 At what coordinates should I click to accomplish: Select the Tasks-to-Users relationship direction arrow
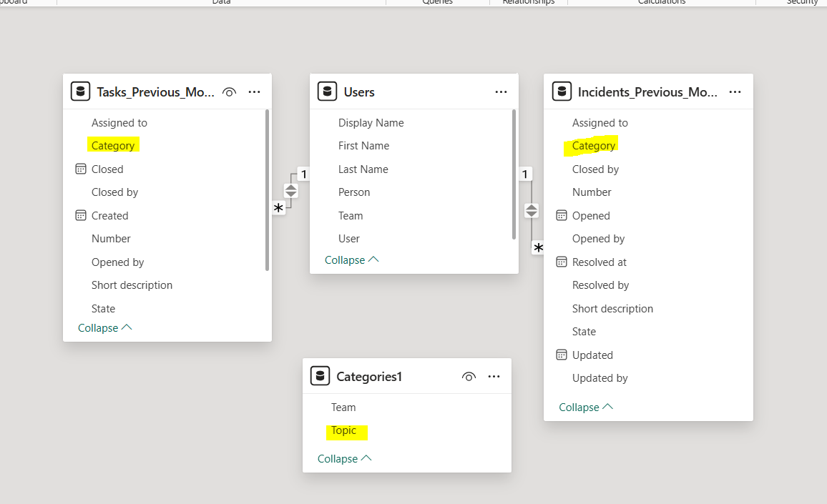[x=290, y=190]
